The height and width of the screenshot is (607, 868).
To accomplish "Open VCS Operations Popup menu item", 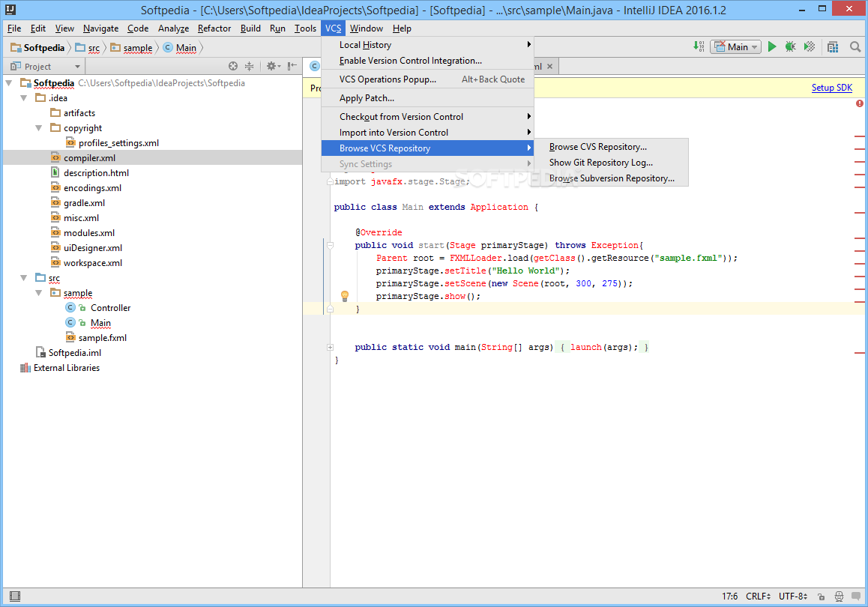I will pos(427,79).
